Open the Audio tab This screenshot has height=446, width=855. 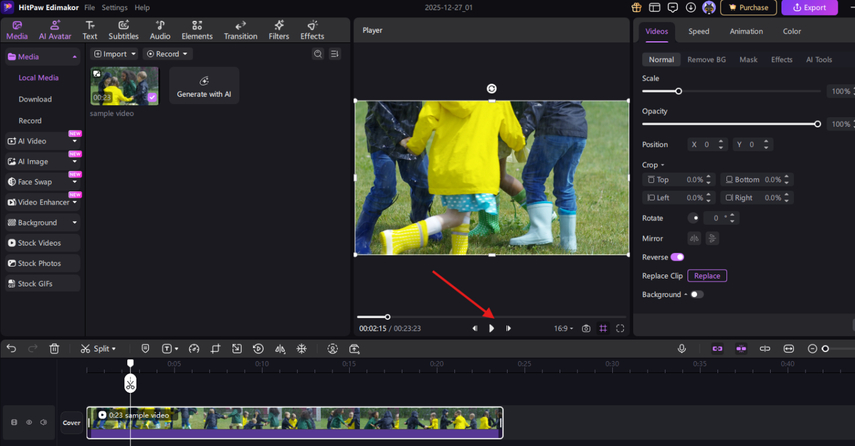pyautogui.click(x=160, y=30)
